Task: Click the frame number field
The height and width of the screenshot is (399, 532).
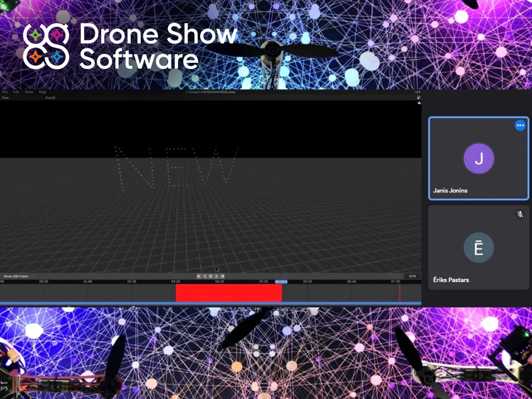Action: pos(411,276)
